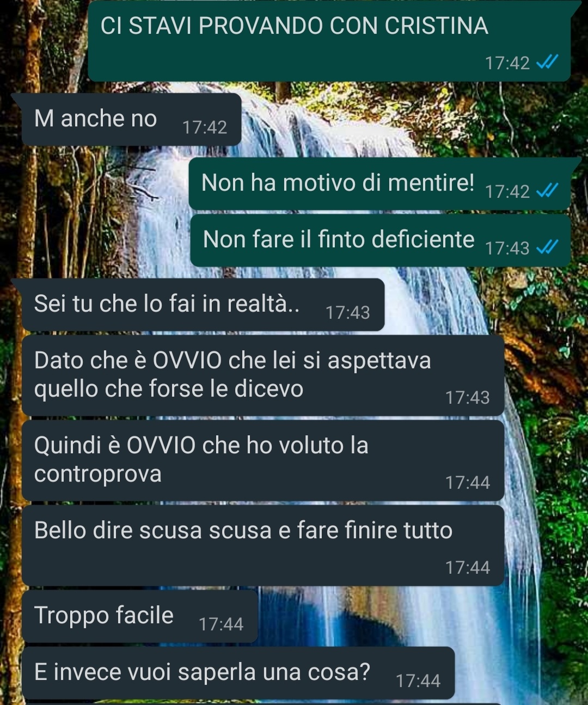Tap the 'M anche no' message bubble
The width and height of the screenshot is (588, 705).
pyautogui.click(x=131, y=119)
